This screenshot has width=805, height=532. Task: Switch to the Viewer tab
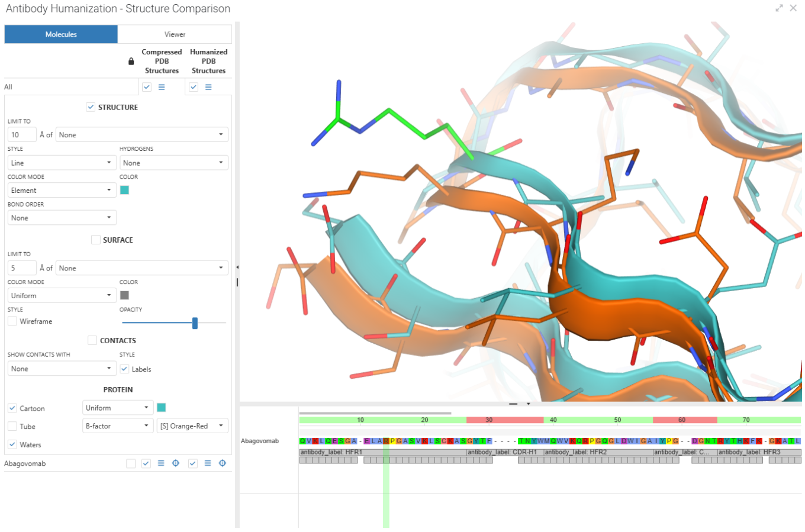(175, 34)
